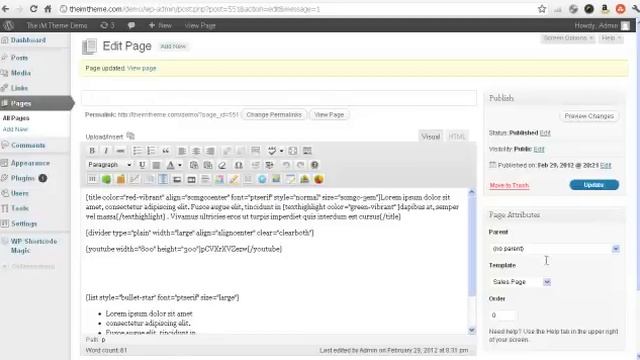Open spellchecker language dropdown arrow
640x360 pixels.
click(x=281, y=151)
